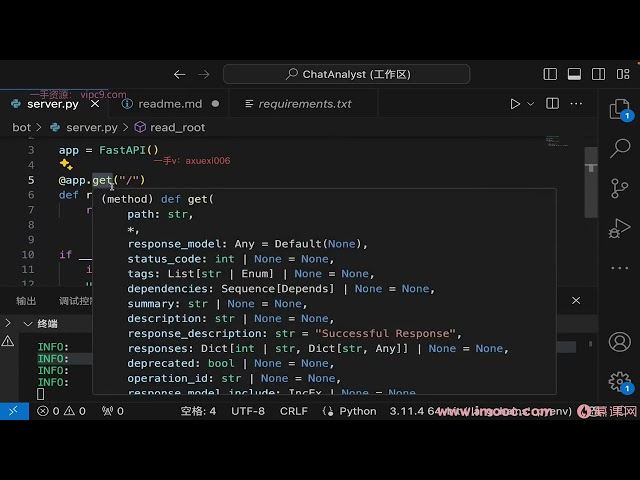Toggle the secondary sidebar layout icon
Screen dimensions: 640x480
tap(598, 74)
